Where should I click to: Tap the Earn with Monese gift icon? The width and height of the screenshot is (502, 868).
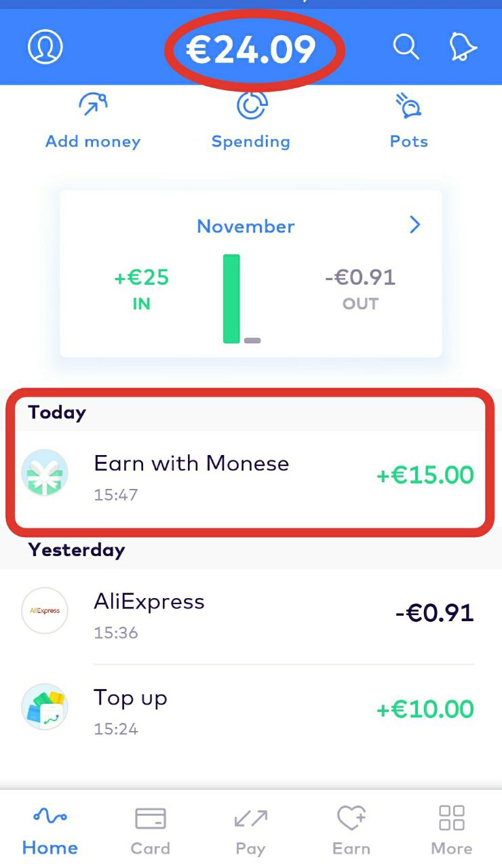[45, 473]
